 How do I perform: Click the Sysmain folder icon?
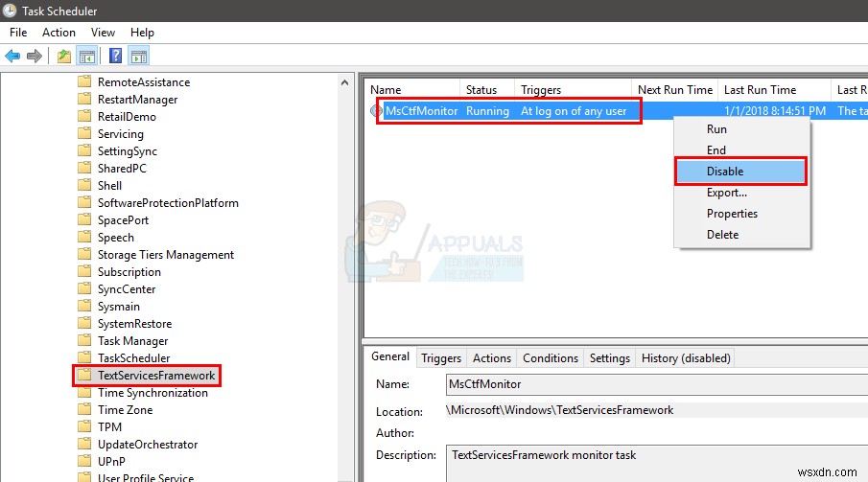click(84, 306)
